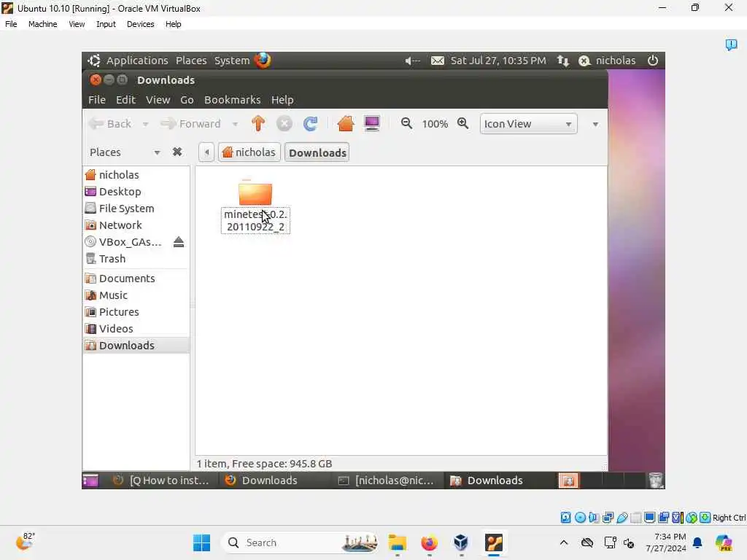Image resolution: width=747 pixels, height=560 pixels.
Task: Open the Ubuntu Applications menu
Action: 137,61
